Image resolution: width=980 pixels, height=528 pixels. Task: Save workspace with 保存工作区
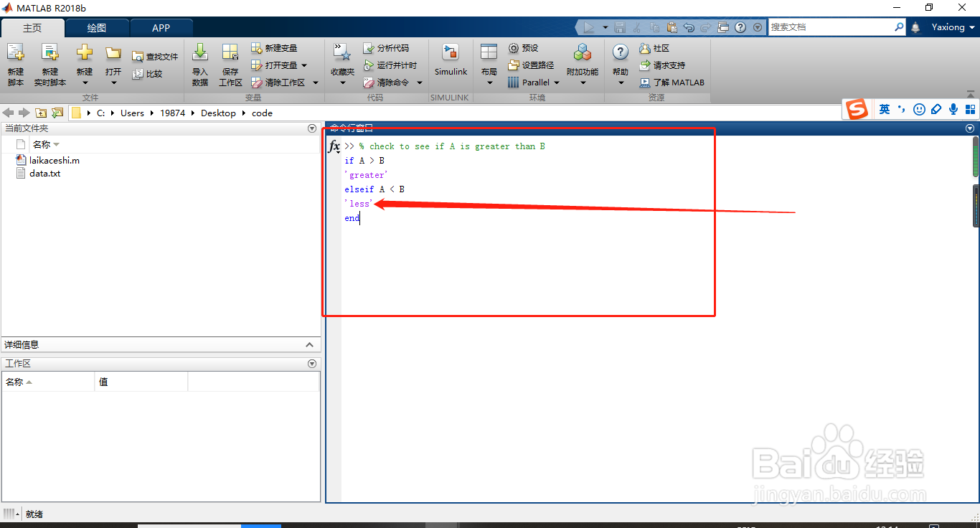[x=230, y=65]
